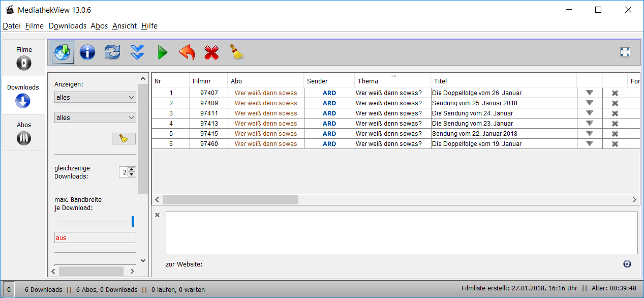This screenshot has height=298, width=644.
Task: Click the broom reset button in filter panel
Action: coord(124,138)
